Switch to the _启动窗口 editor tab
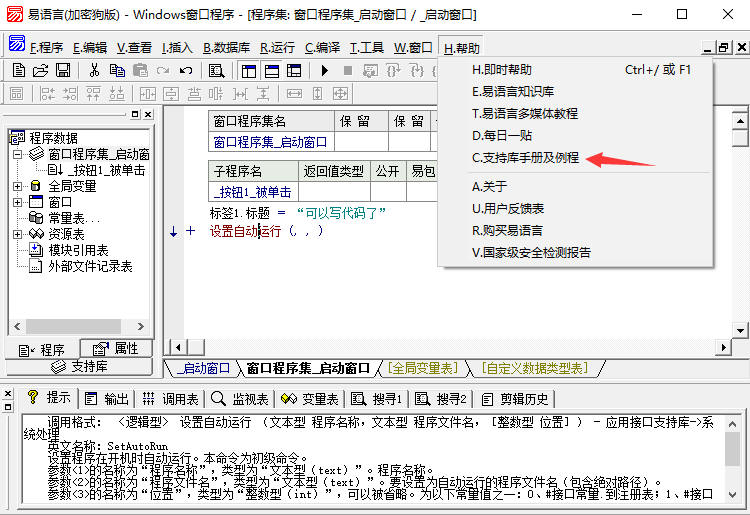Viewport: 750px width, 515px height. click(203, 368)
